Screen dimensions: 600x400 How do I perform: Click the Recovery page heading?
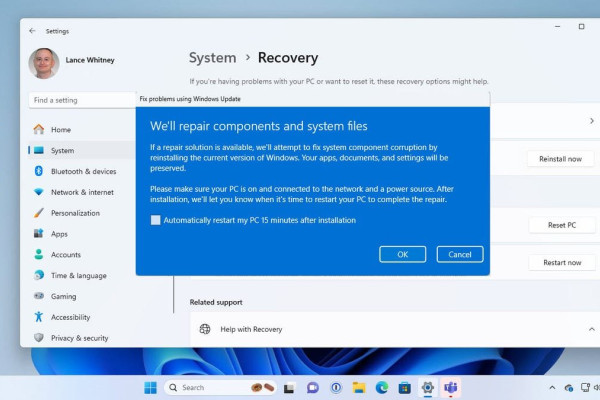pyautogui.click(x=288, y=58)
